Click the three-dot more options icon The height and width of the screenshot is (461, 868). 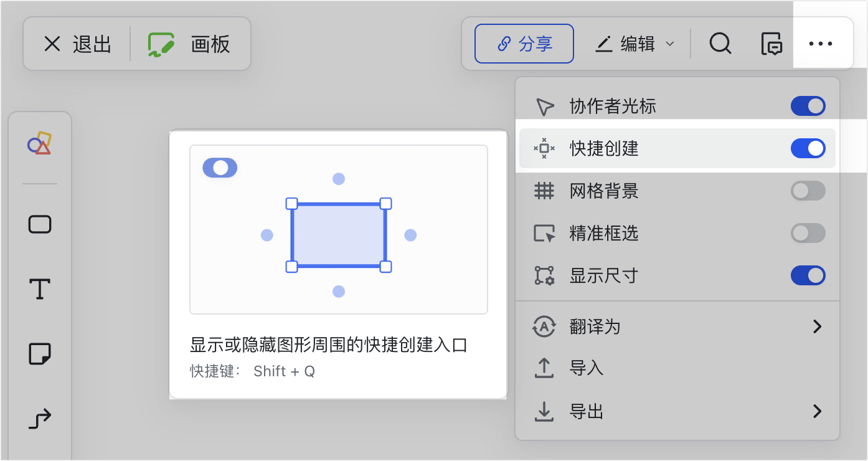click(821, 44)
